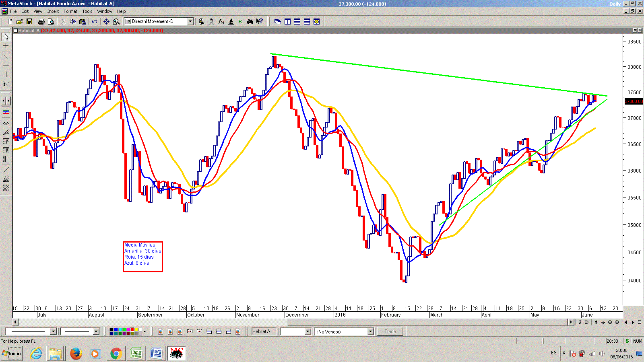This screenshot has width=644, height=362.
Task: Open the No Vendor dropdown list
Action: click(370, 331)
